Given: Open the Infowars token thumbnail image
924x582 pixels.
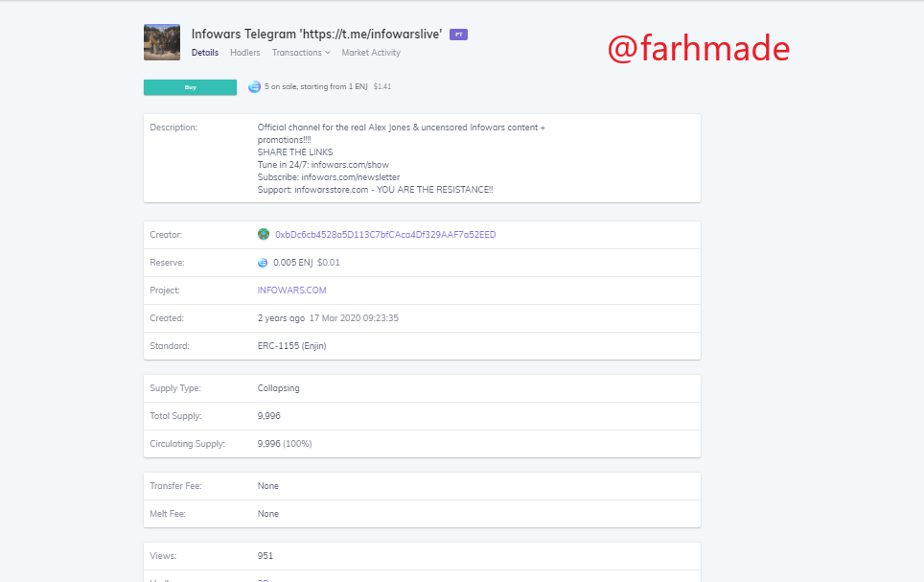Looking at the screenshot, I should (162, 42).
